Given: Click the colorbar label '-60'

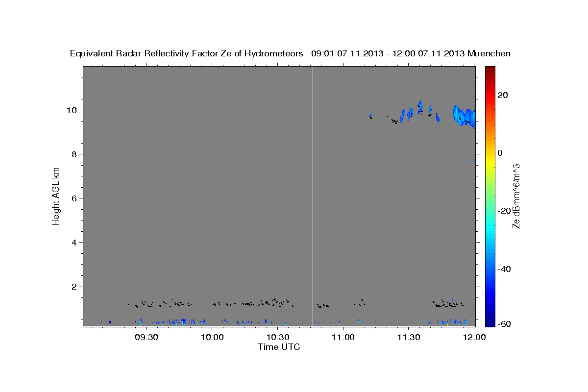Looking at the screenshot, I should tap(504, 324).
